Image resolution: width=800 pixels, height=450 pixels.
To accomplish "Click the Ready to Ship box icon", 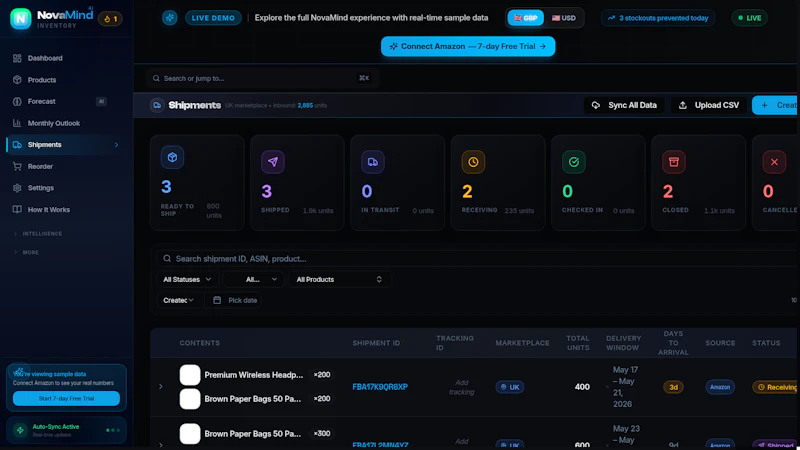I will (x=172, y=157).
